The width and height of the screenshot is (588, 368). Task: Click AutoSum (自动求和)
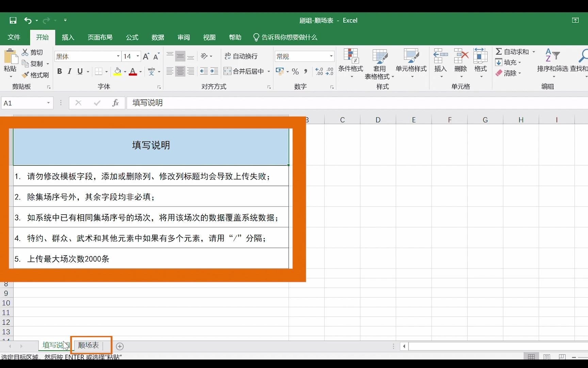(x=512, y=52)
